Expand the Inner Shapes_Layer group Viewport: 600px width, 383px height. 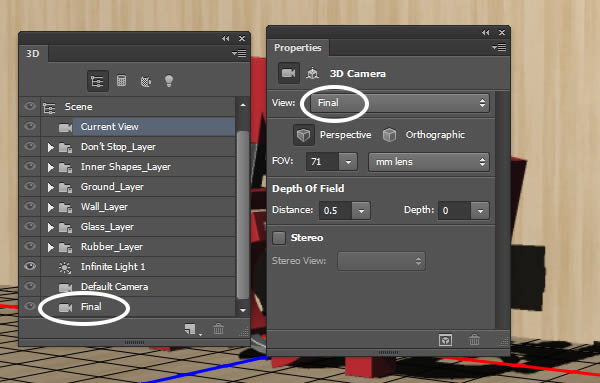(x=51, y=167)
